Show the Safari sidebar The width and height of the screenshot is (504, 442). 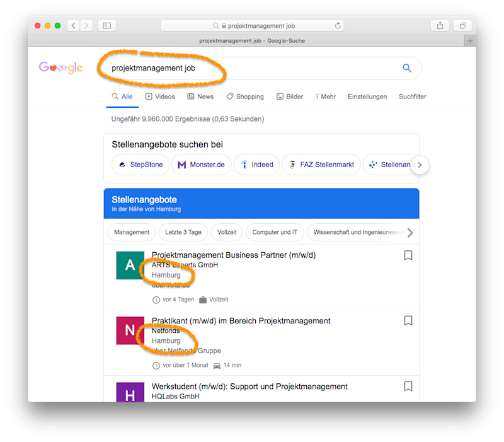click(107, 26)
